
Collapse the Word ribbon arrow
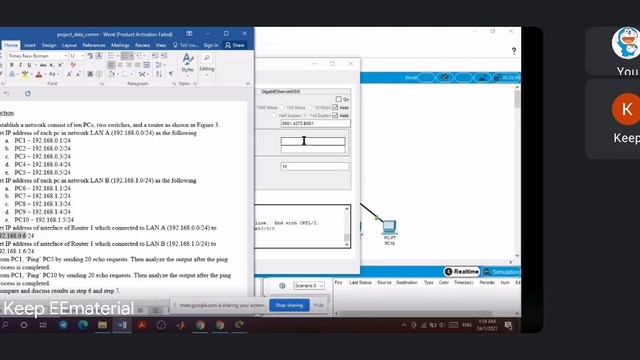click(x=248, y=83)
